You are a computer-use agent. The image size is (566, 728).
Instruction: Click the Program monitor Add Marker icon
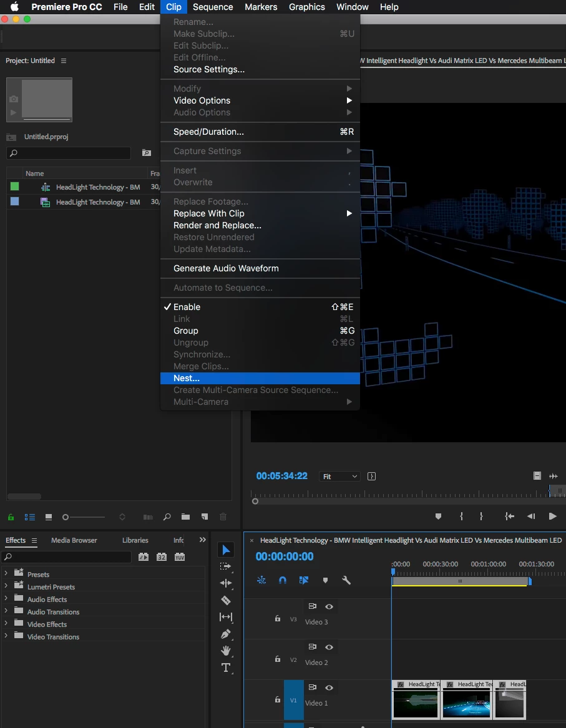[x=438, y=517]
